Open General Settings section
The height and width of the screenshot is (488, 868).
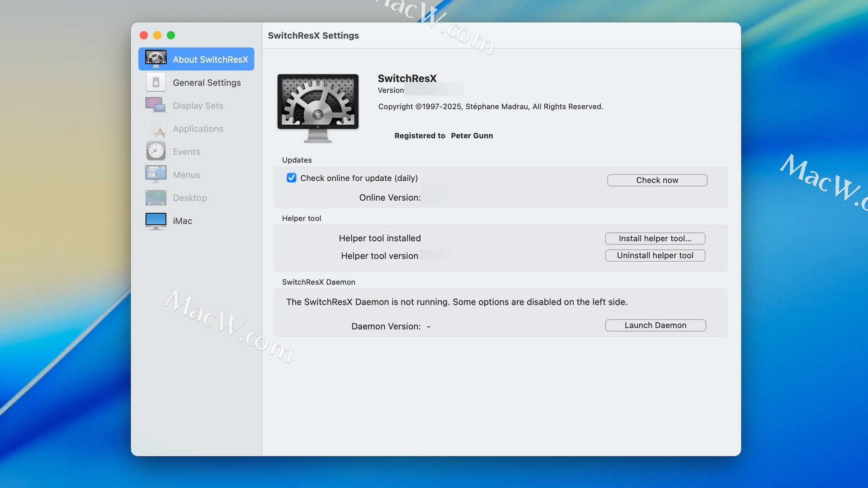[207, 83]
